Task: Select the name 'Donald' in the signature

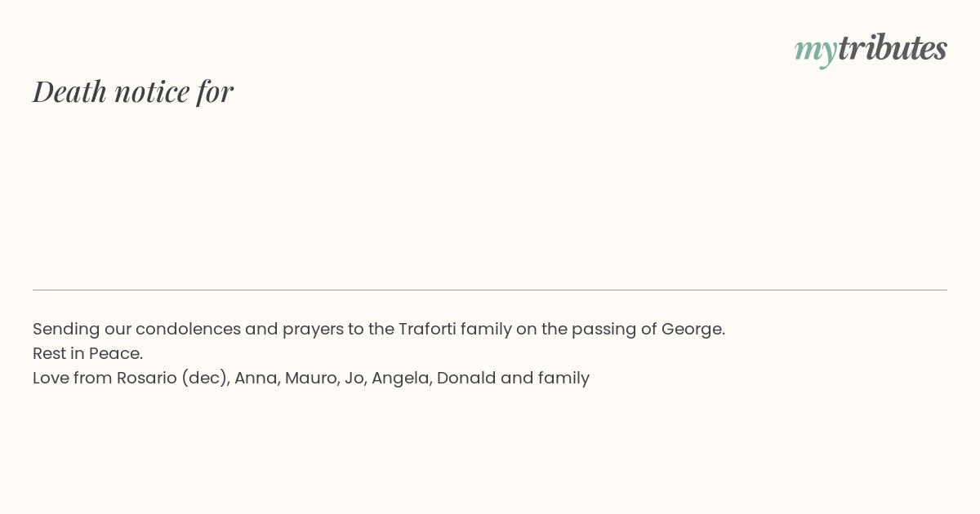Action: [x=466, y=378]
